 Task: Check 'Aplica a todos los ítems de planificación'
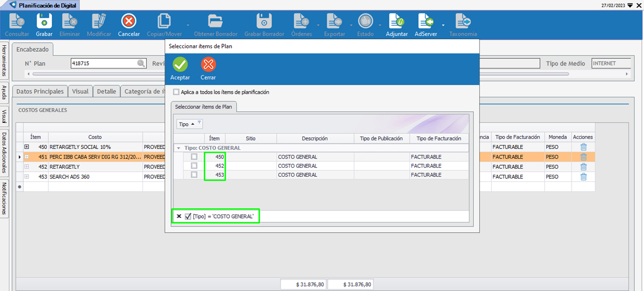click(x=176, y=92)
